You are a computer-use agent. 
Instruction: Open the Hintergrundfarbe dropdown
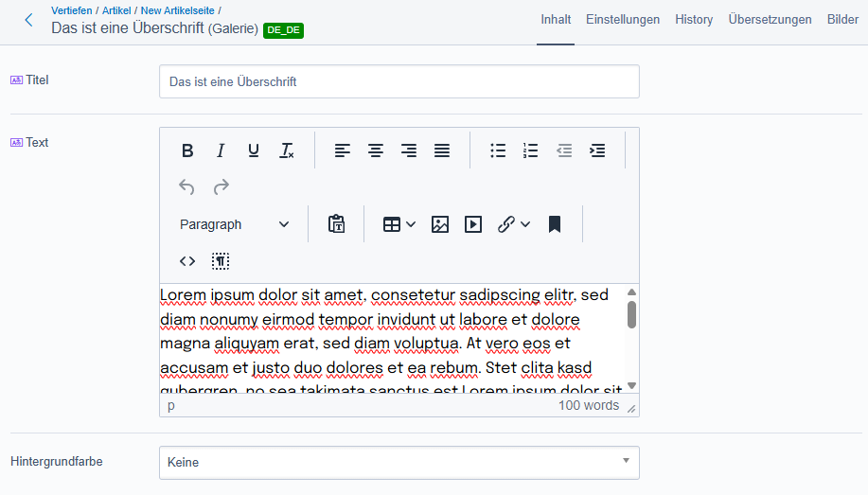pyautogui.click(x=399, y=463)
